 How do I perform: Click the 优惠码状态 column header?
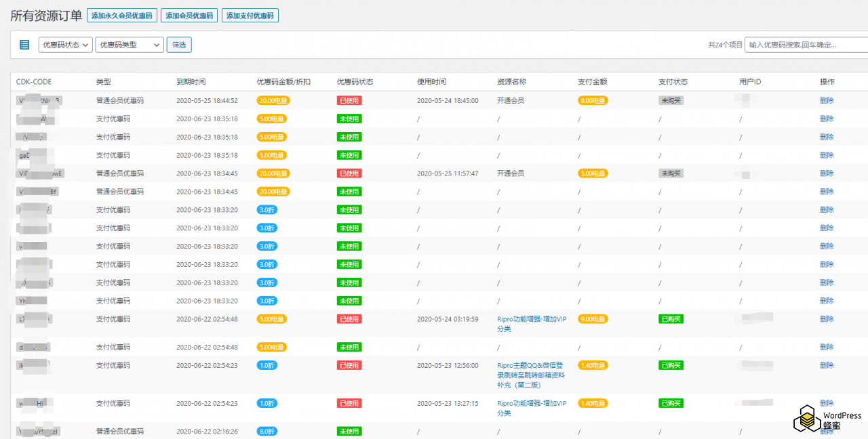[x=355, y=82]
